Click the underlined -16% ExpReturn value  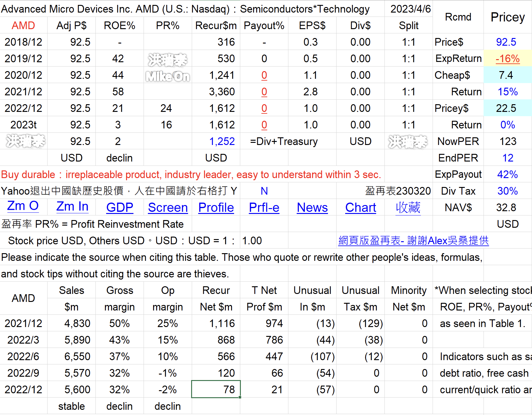508,59
